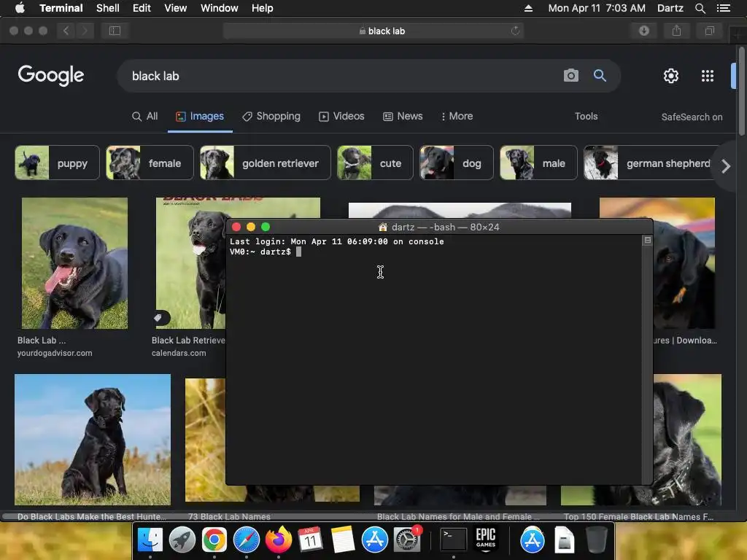Click Safari forward navigation arrow
The height and width of the screenshot is (560, 747).
(85, 31)
